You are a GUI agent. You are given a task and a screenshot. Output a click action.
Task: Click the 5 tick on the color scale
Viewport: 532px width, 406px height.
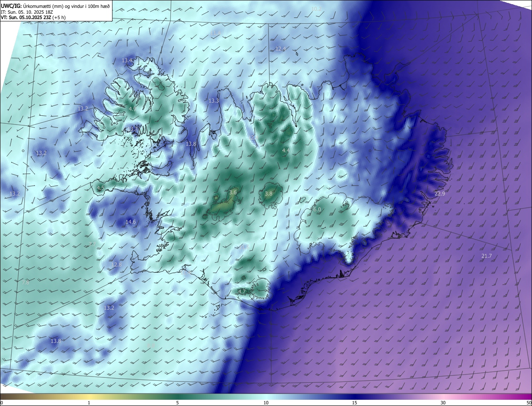pyautogui.click(x=177, y=403)
